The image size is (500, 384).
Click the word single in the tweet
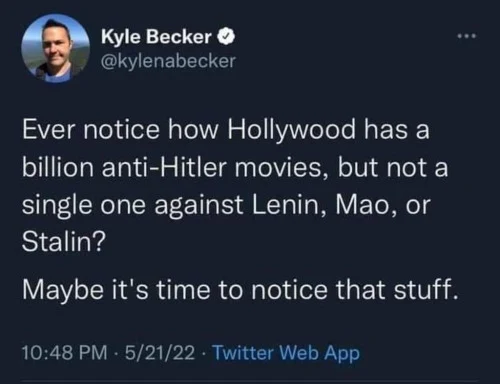coord(57,206)
